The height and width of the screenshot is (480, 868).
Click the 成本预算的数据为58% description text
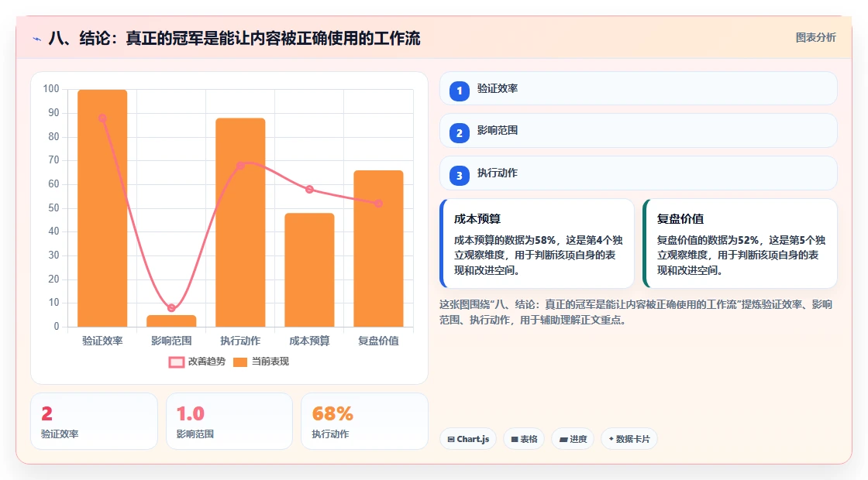point(538,255)
